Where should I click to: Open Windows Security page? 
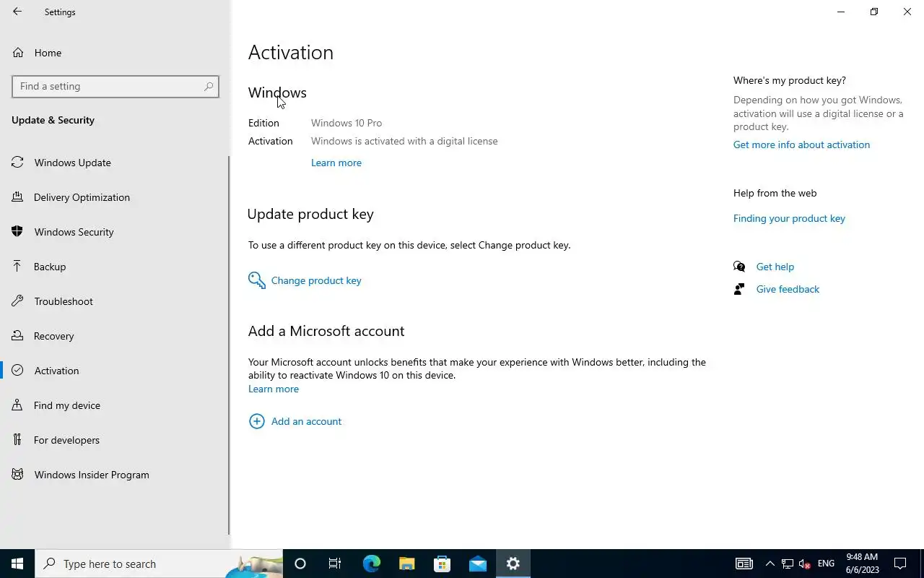coord(115,232)
